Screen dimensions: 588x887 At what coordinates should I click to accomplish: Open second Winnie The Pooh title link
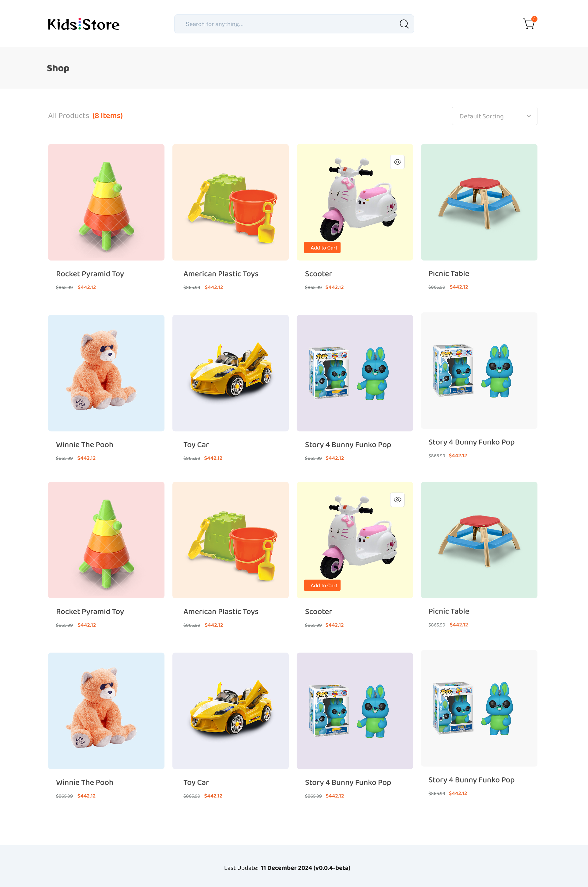click(85, 782)
